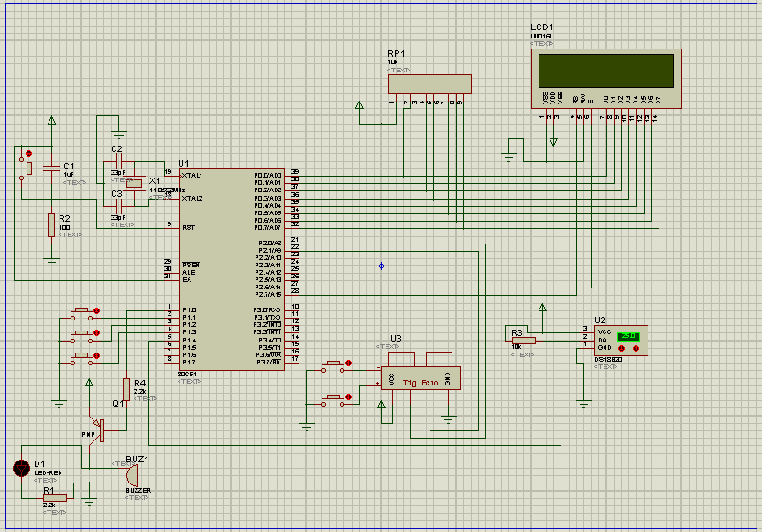Image resolution: width=762 pixels, height=532 pixels.
Task: Select the X1 crystal oscillator symbol
Action: [134, 183]
